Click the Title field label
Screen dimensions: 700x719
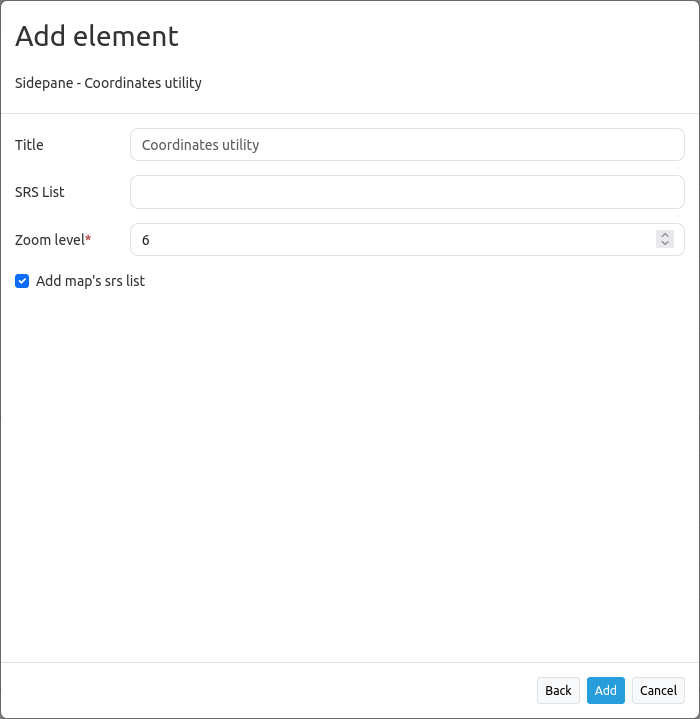(29, 144)
